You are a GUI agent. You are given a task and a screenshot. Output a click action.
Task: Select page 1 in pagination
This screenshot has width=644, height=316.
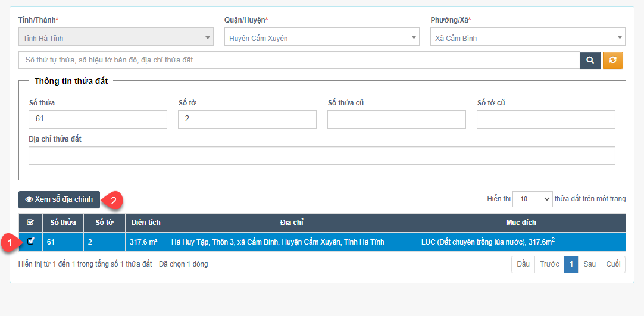(x=571, y=264)
